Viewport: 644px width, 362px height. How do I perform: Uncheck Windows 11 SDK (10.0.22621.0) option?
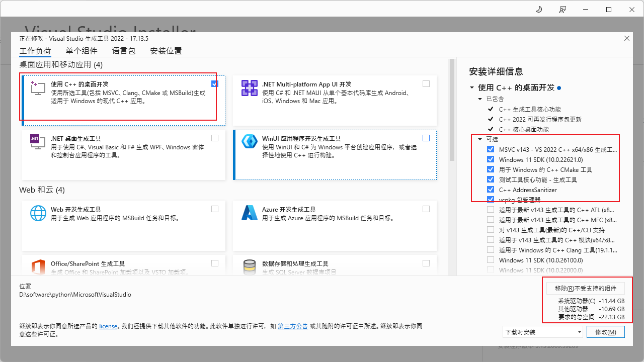tap(491, 159)
